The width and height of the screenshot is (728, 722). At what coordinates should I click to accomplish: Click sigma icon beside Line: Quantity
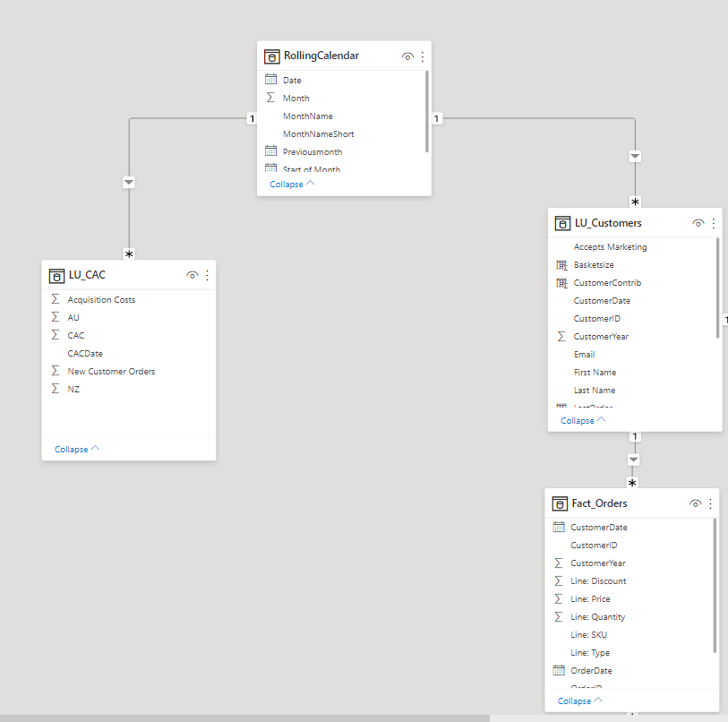559,616
